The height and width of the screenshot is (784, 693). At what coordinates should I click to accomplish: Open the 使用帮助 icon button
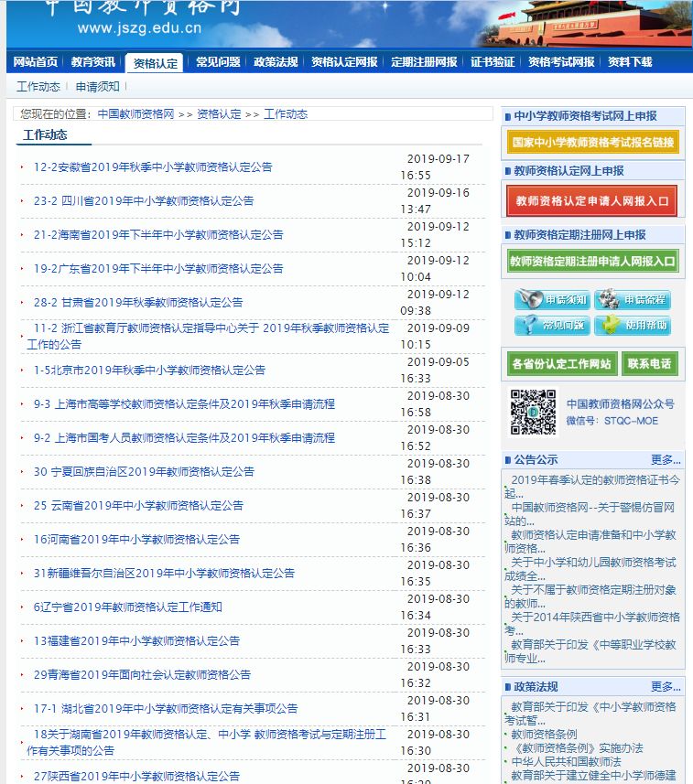pyautogui.click(x=633, y=325)
